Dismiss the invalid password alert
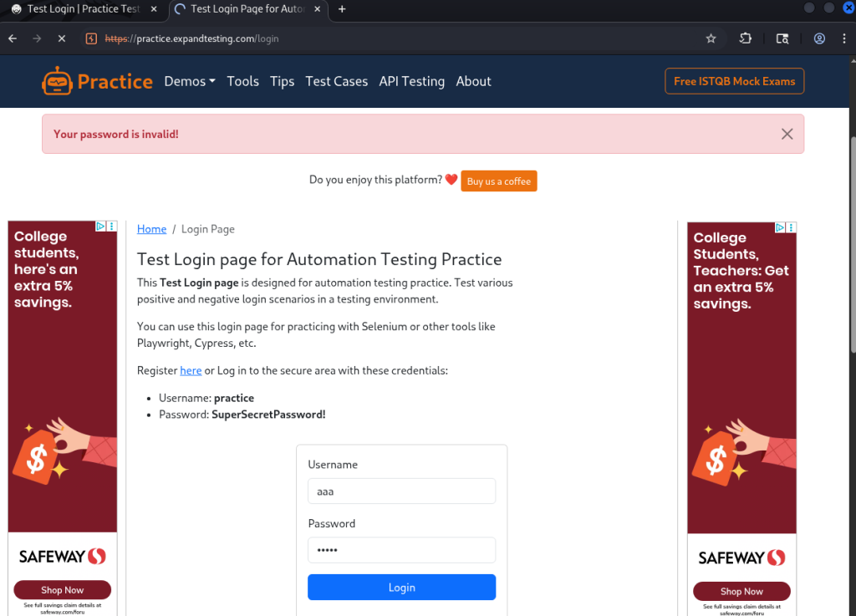The height and width of the screenshot is (616, 856). click(x=787, y=134)
